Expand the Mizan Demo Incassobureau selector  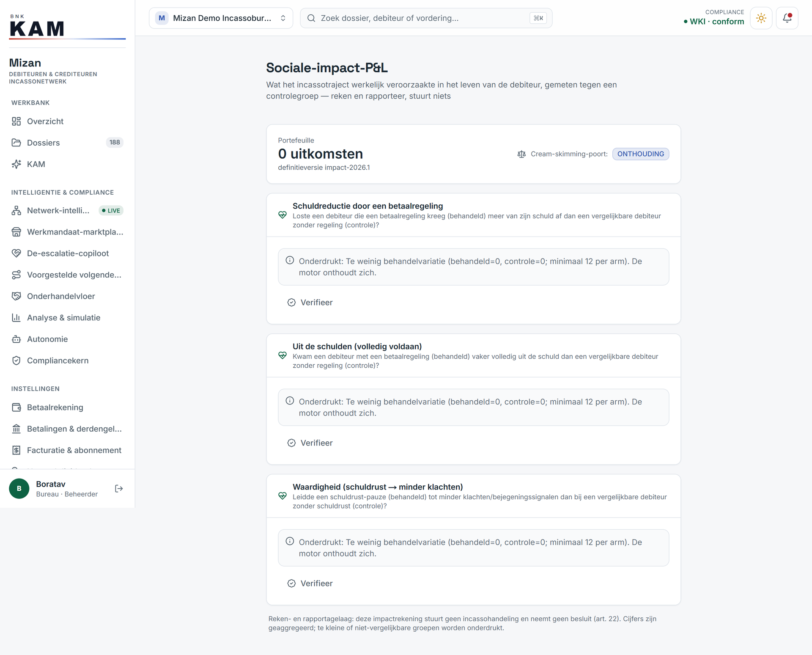(221, 18)
